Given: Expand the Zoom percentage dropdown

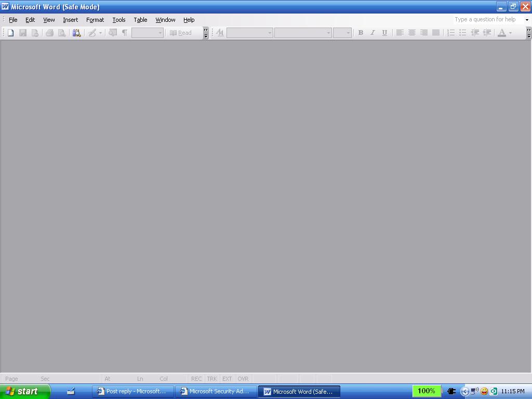Looking at the screenshot, I should tap(160, 33).
